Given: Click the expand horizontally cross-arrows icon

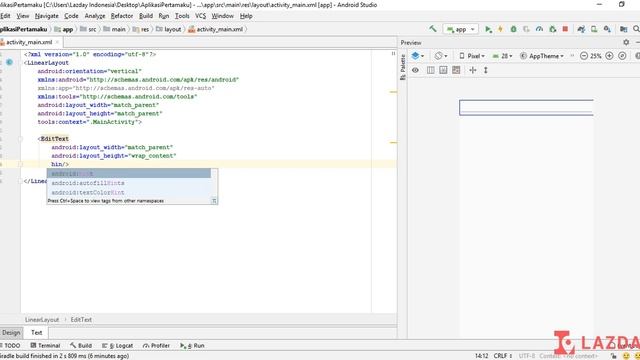Looking at the screenshot, I should [473, 70].
